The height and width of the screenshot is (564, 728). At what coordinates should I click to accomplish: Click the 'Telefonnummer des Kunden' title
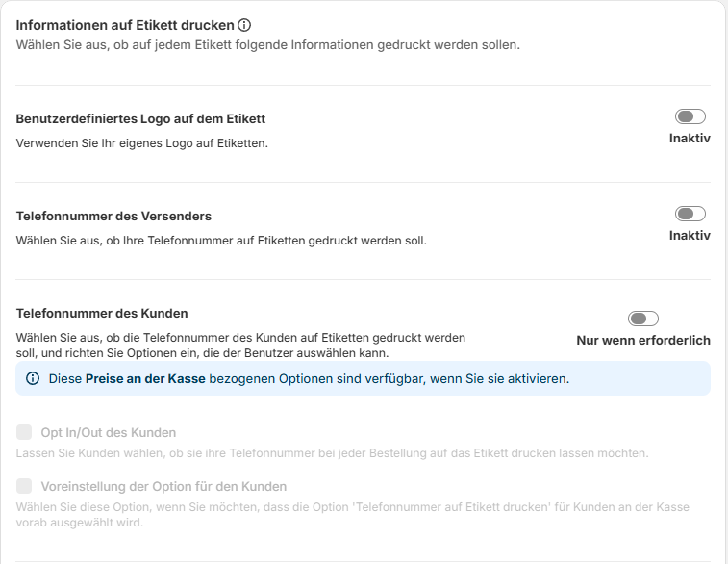(102, 313)
